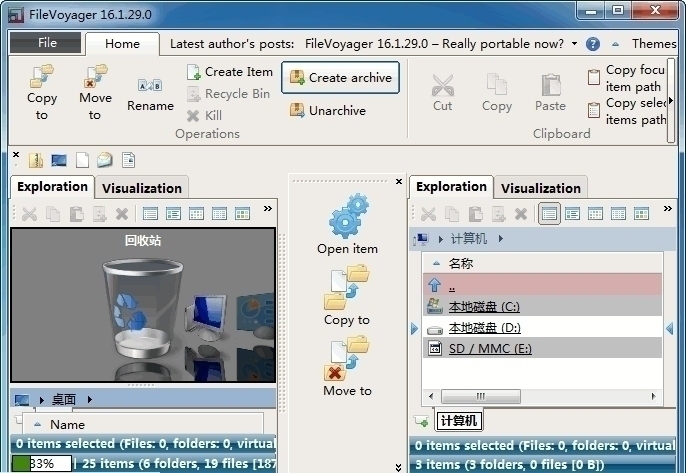
Task: Click the Open item gears icon
Action: pos(348,217)
